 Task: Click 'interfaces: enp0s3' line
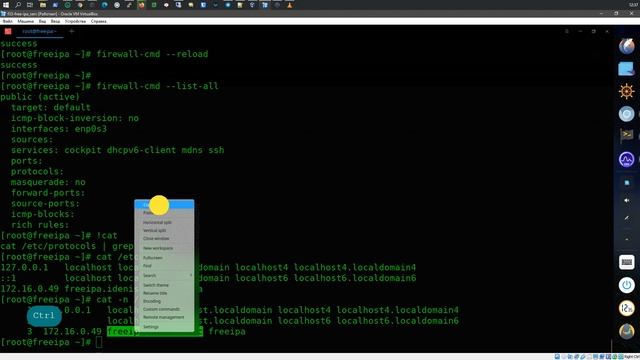coord(59,129)
